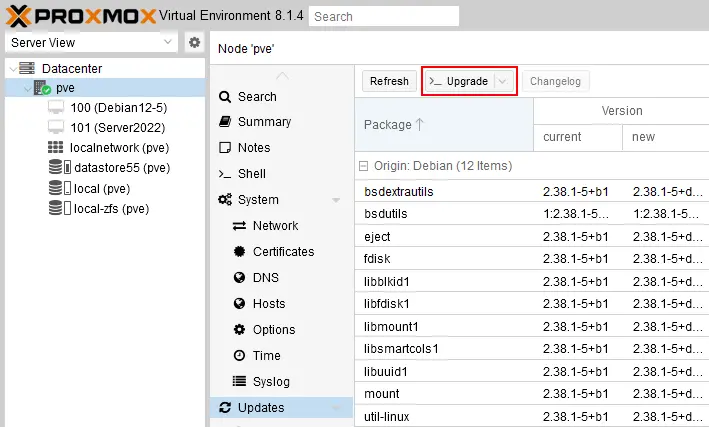Viewport: 709px width, 427px height.
Task: Select the libuuid1 package row
Action: 532,371
